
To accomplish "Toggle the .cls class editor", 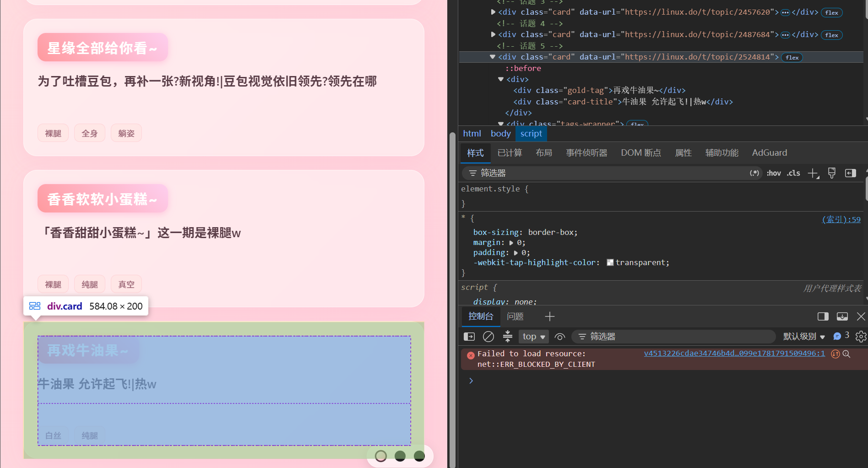I will (x=793, y=173).
